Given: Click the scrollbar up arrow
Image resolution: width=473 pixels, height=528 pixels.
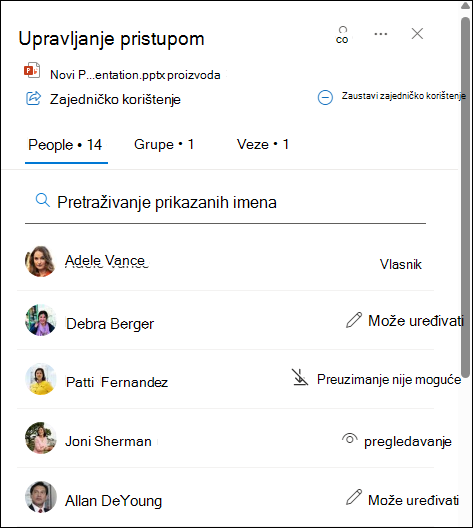Looking at the screenshot, I should 466,5.
